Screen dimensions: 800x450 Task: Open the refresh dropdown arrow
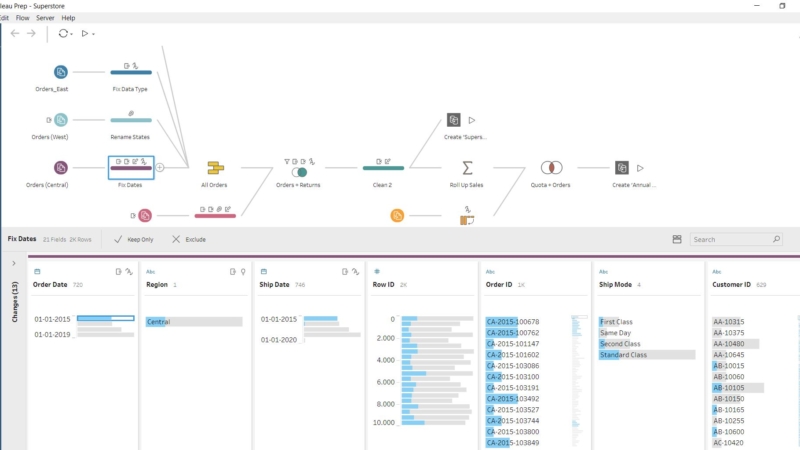[71, 34]
